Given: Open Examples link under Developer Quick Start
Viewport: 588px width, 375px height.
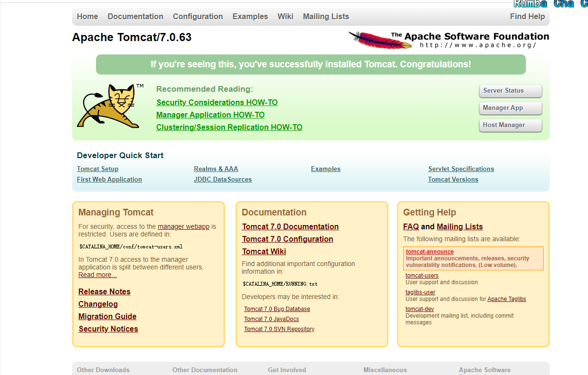Looking at the screenshot, I should pyautogui.click(x=326, y=169).
